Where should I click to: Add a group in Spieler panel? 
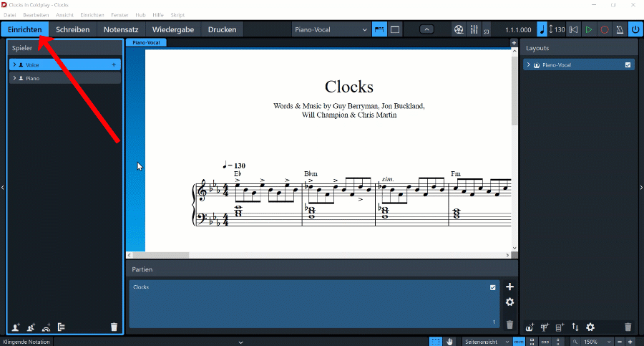point(62,327)
